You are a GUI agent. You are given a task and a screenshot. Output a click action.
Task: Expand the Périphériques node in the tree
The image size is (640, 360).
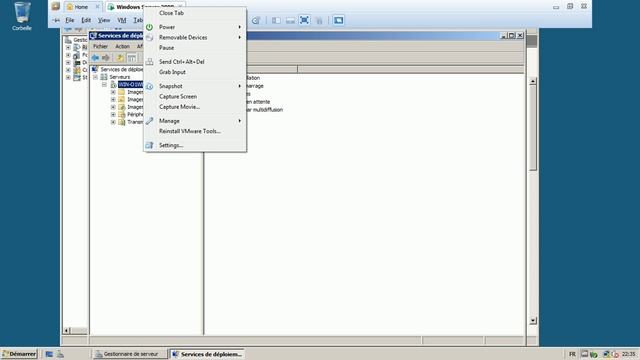[113, 114]
